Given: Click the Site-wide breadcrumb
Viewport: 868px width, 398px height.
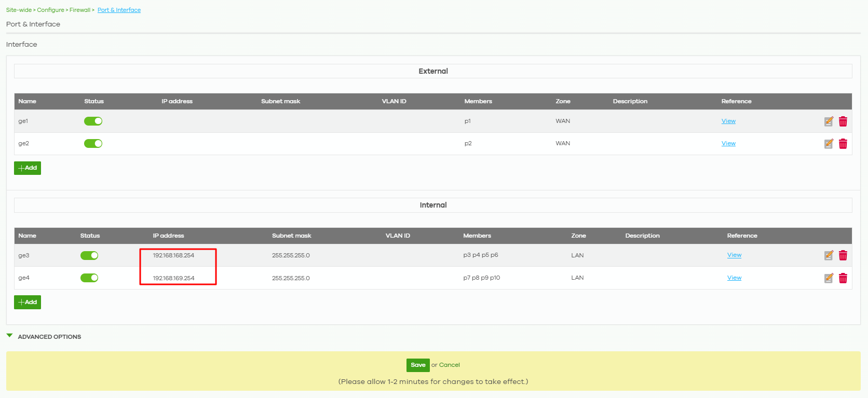Looking at the screenshot, I should (x=19, y=10).
